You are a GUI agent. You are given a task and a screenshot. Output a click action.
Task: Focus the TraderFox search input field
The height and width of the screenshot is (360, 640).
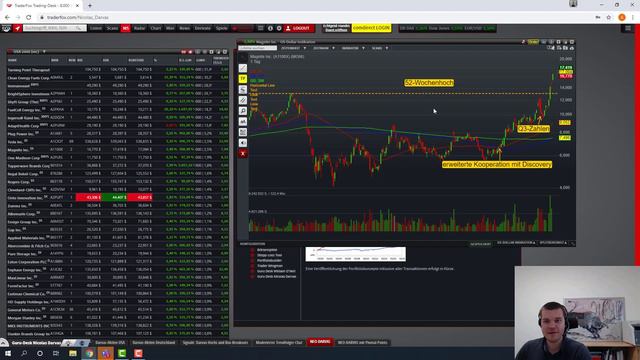coord(54,28)
